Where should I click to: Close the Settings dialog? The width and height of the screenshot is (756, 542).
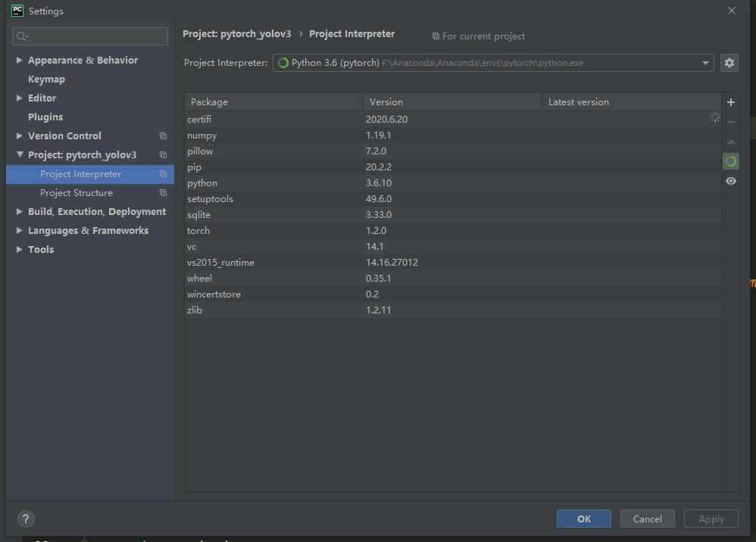[732, 11]
